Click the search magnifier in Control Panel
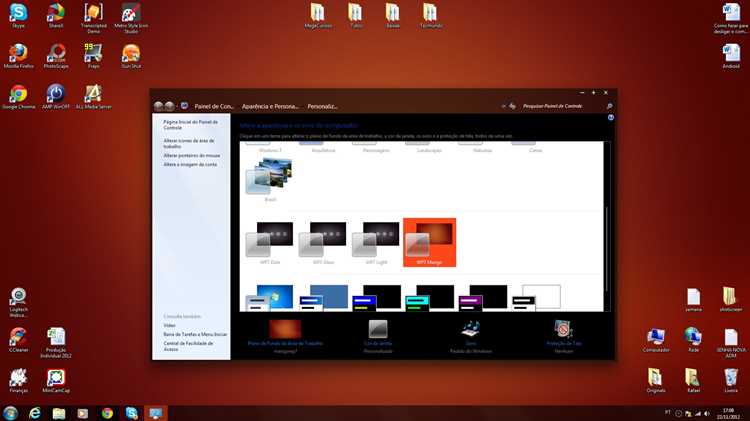Screen dimensions: 750x421 tap(609, 106)
